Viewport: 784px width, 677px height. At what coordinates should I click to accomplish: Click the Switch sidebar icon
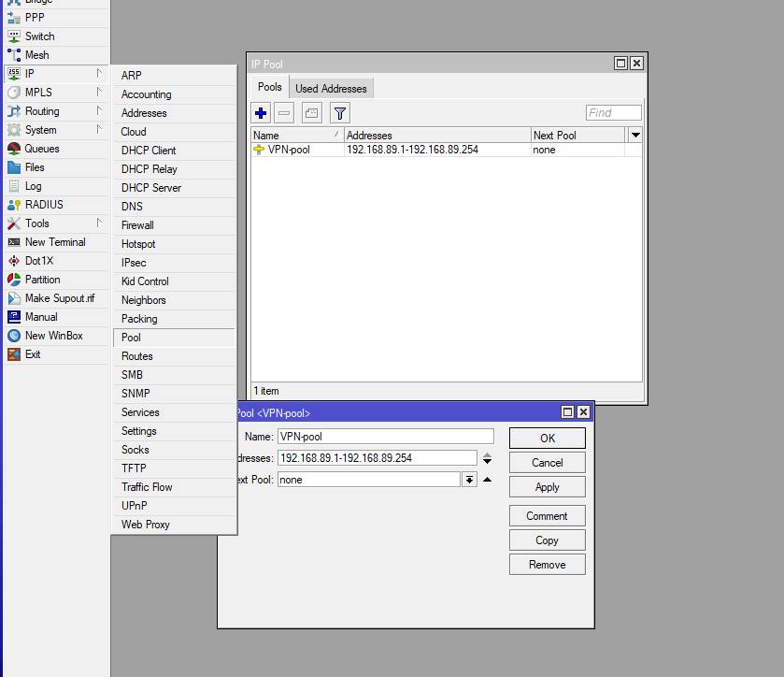point(14,36)
